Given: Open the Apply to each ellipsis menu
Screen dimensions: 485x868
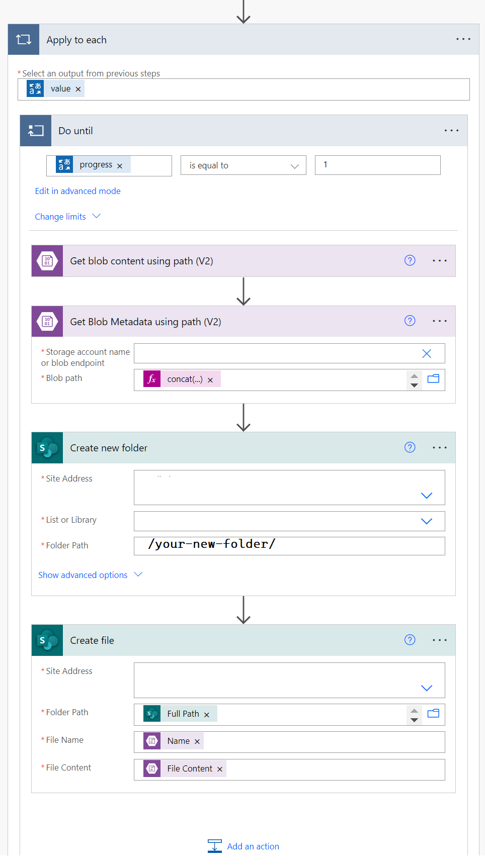Looking at the screenshot, I should click(x=463, y=39).
